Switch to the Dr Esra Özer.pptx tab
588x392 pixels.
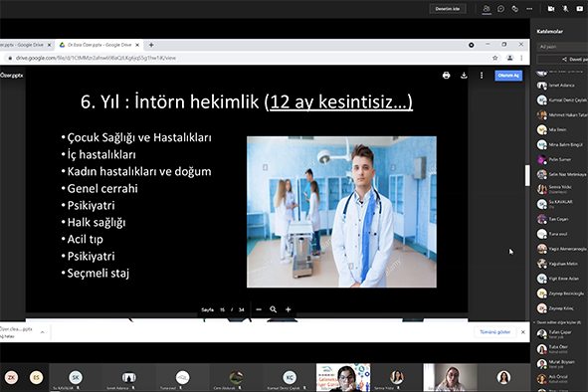click(x=99, y=45)
